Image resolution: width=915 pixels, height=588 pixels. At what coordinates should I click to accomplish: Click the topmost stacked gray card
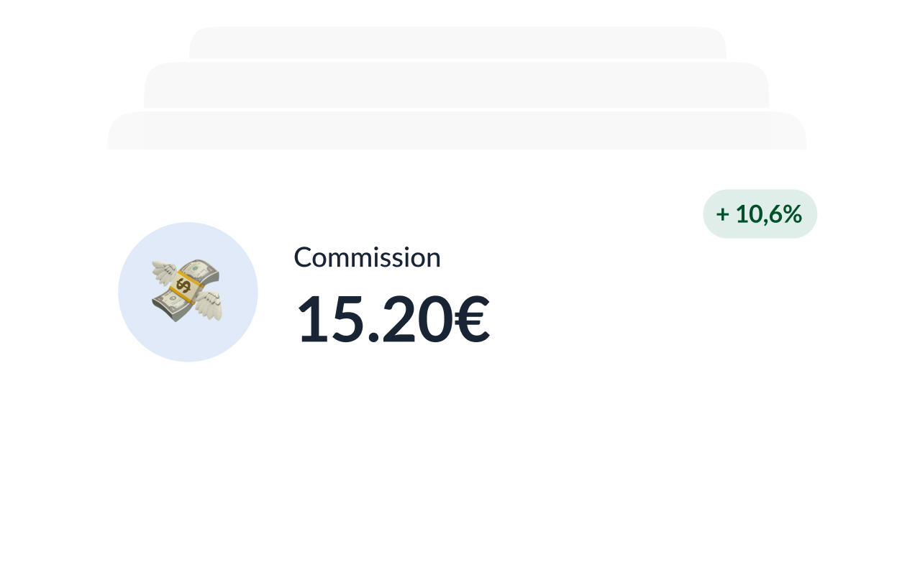pyautogui.click(x=457, y=42)
